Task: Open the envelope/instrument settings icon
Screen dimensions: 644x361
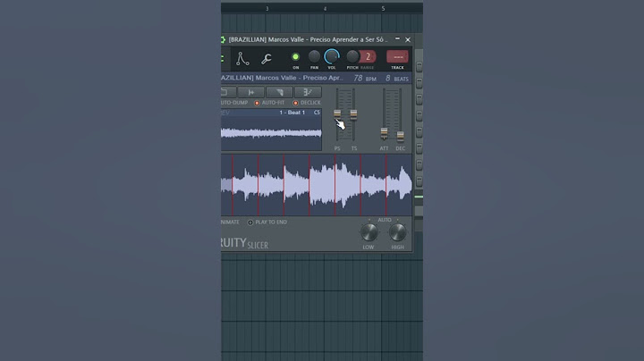Action: click(242, 59)
